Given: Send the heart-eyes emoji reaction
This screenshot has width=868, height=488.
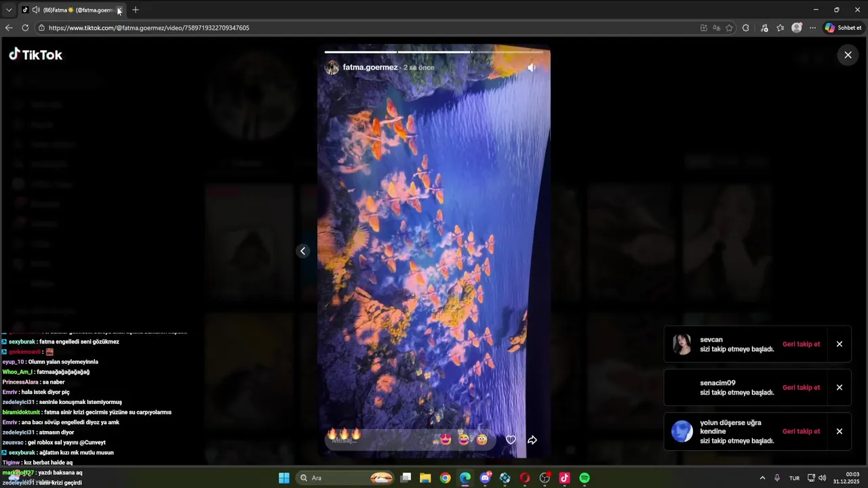Looking at the screenshot, I should tap(446, 439).
